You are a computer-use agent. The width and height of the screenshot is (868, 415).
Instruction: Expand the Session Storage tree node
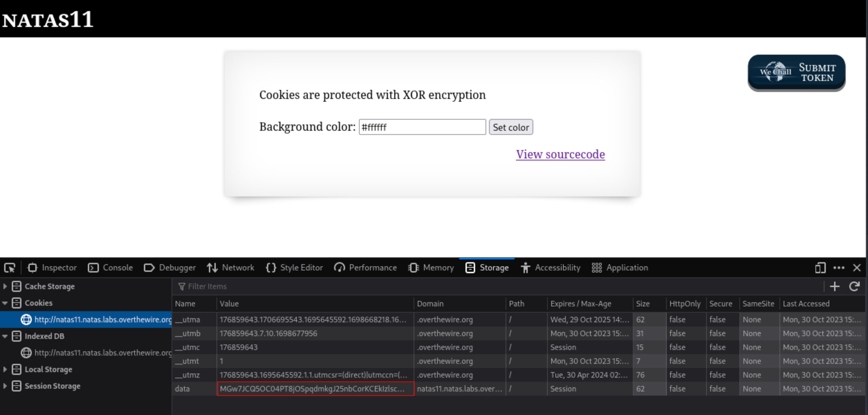(5, 386)
